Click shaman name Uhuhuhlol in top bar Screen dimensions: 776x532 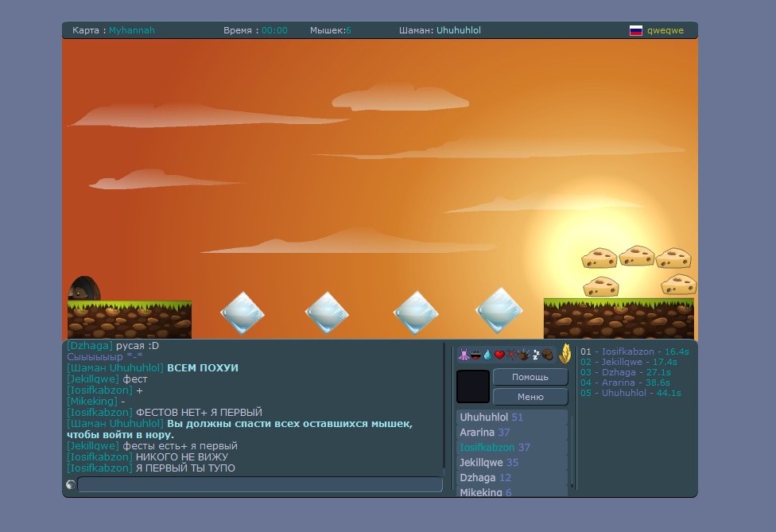tap(459, 30)
